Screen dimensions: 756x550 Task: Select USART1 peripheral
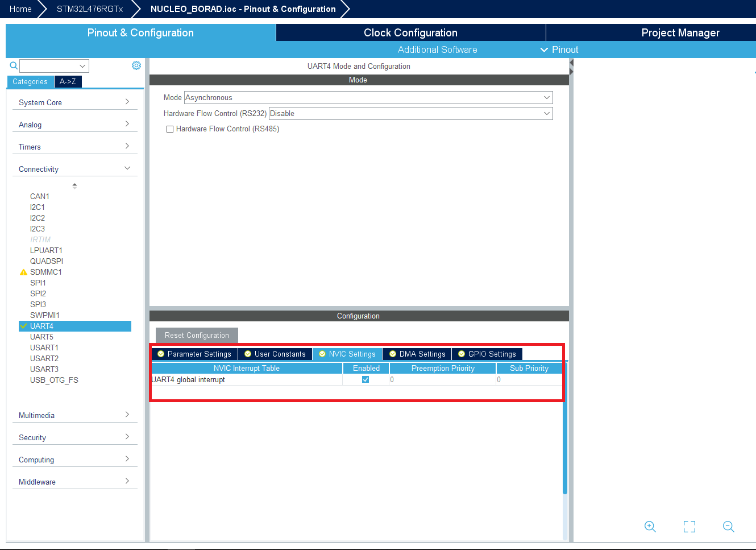(x=44, y=348)
